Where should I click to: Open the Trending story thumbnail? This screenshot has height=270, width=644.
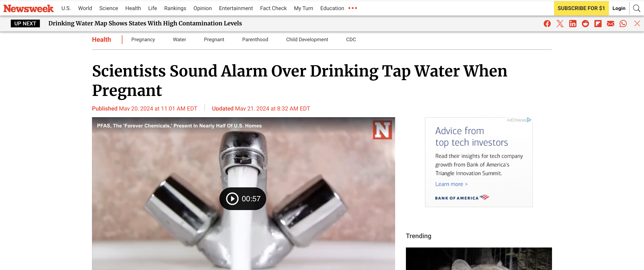tap(479, 259)
